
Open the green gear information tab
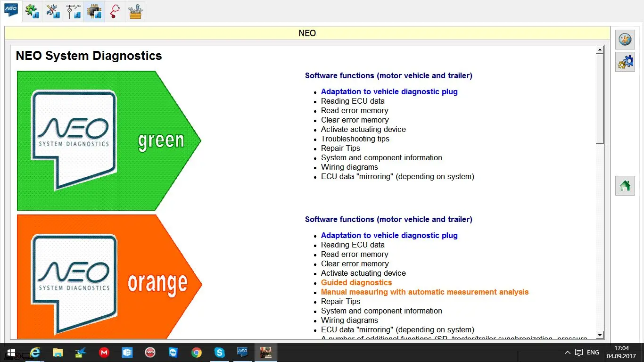[32, 11]
